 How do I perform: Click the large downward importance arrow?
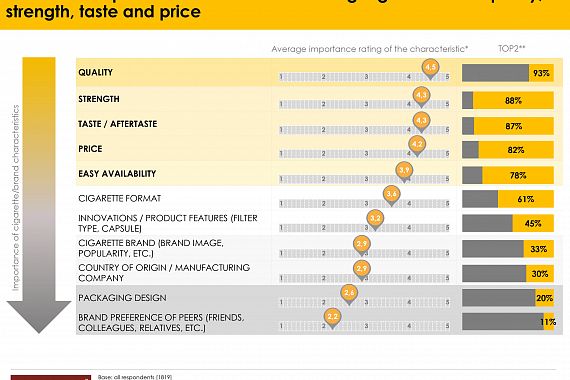click(x=39, y=195)
